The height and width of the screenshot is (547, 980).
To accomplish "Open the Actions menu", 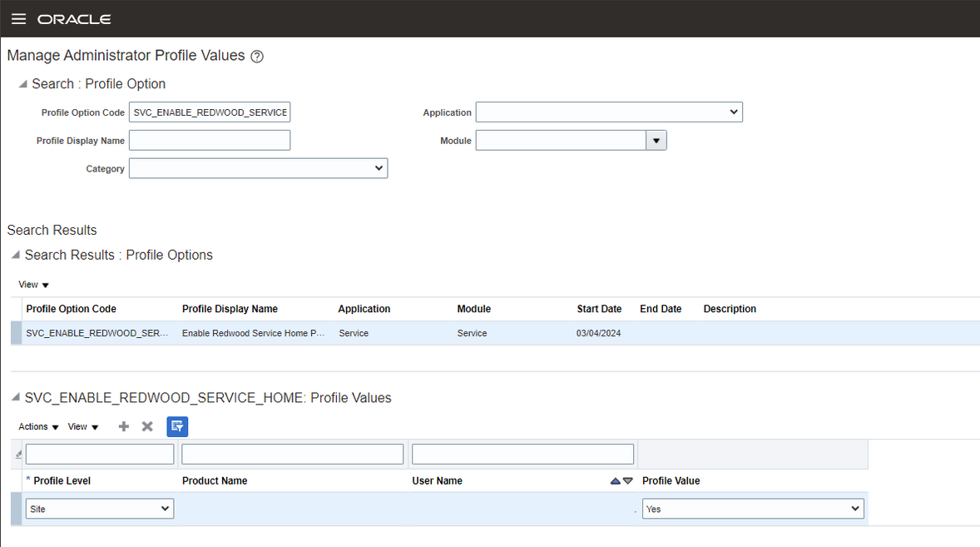I will (38, 426).
